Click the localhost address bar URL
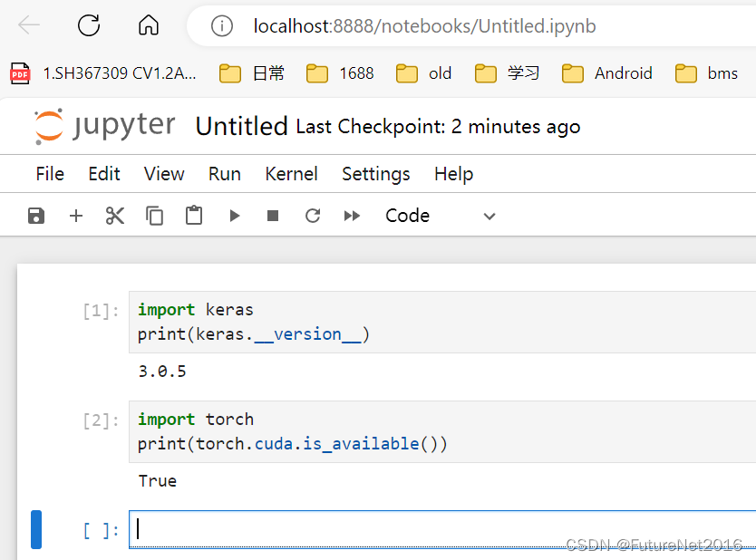756x560 pixels. [x=424, y=26]
